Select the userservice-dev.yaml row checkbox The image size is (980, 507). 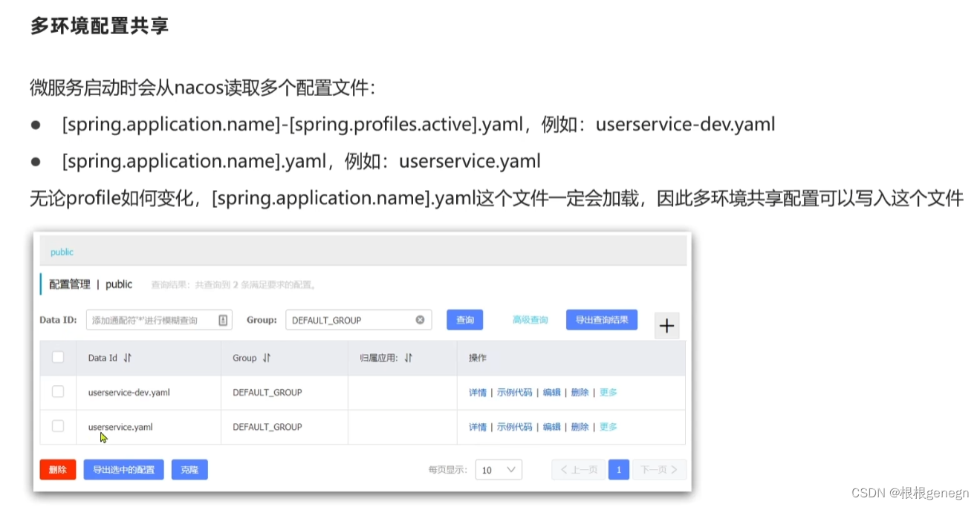coord(58,391)
